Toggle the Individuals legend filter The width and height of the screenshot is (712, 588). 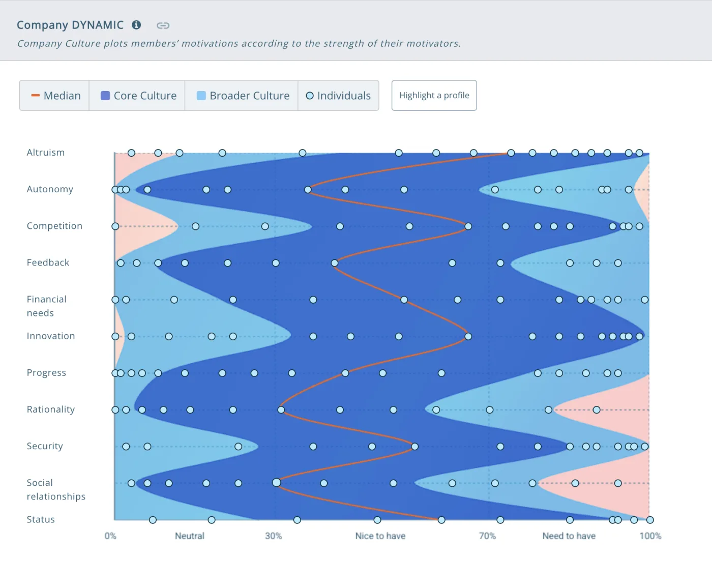pyautogui.click(x=338, y=95)
